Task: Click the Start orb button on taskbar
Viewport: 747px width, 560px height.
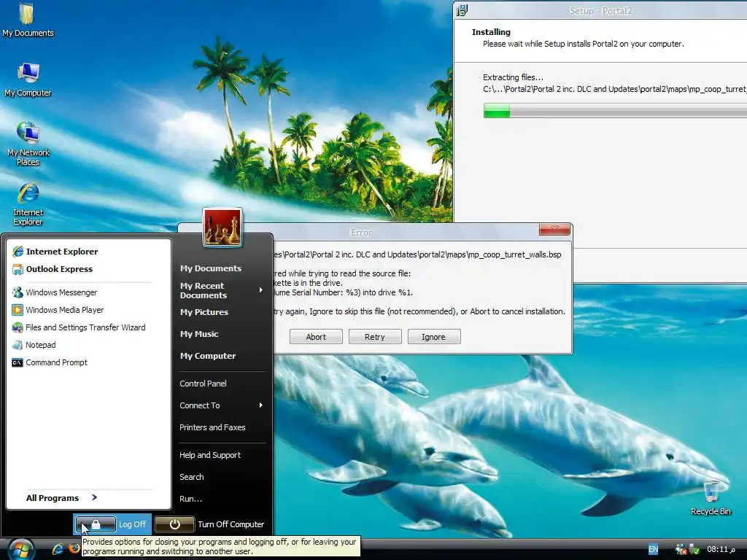Action: (x=20, y=550)
